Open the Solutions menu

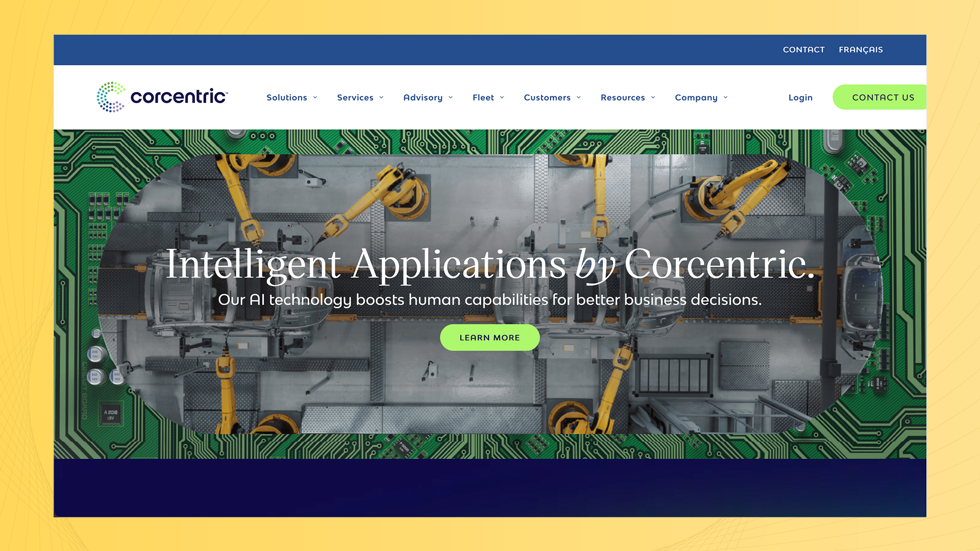287,97
